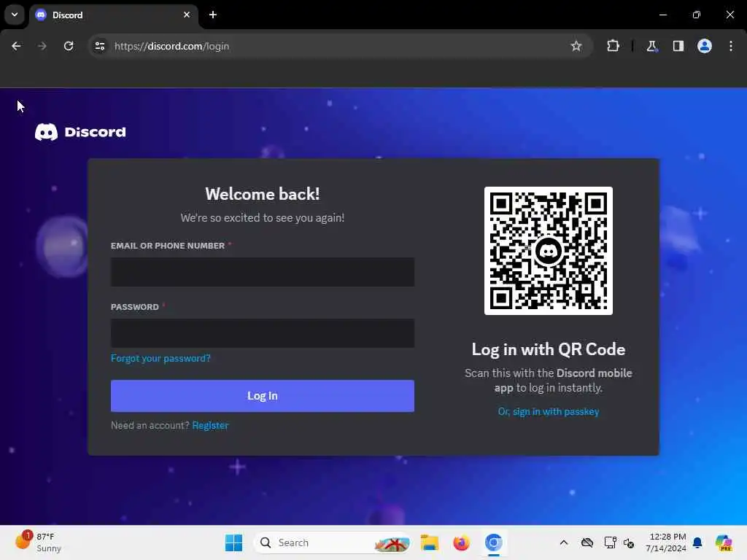Image resolution: width=747 pixels, height=560 pixels.
Task: Bookmark this page with the star icon
Action: [576, 46]
